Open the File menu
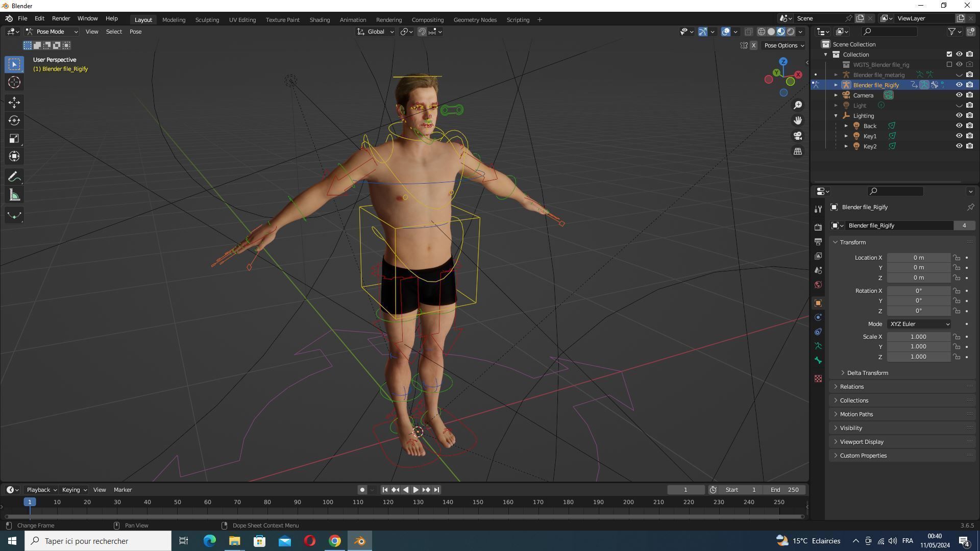This screenshot has height=551, width=980. (x=22, y=18)
